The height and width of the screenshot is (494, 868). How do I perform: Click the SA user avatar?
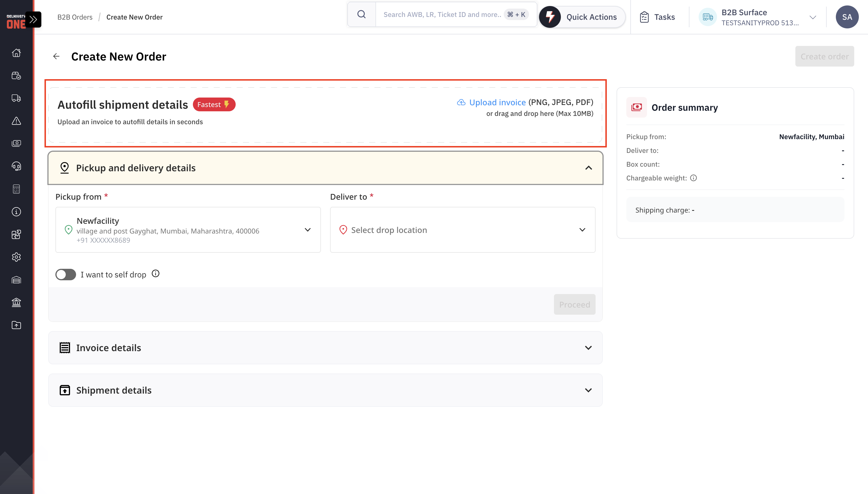[x=847, y=17]
